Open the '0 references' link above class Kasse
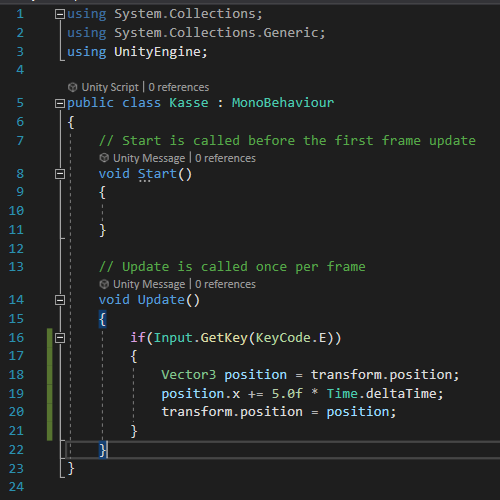 click(179, 87)
